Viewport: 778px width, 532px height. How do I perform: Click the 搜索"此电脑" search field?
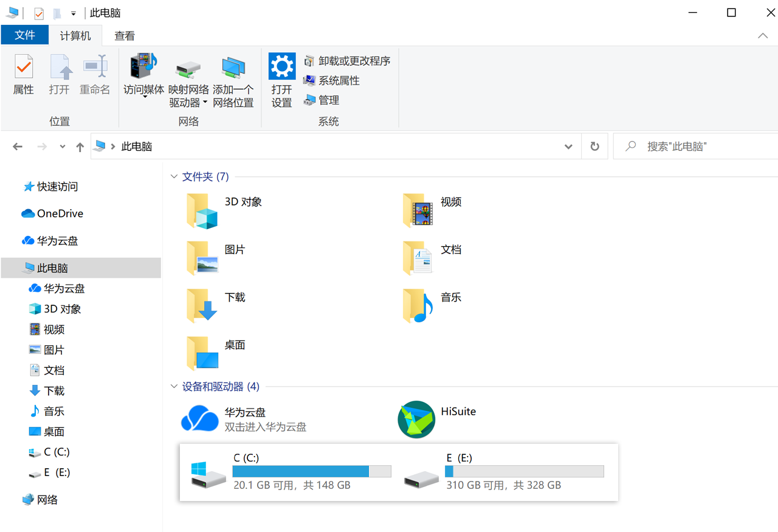coord(699,147)
